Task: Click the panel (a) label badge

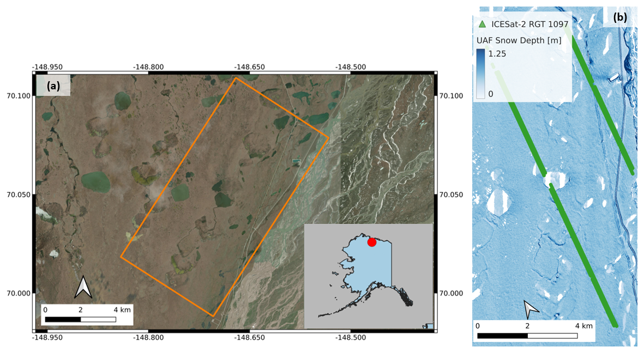Action: click(53, 86)
